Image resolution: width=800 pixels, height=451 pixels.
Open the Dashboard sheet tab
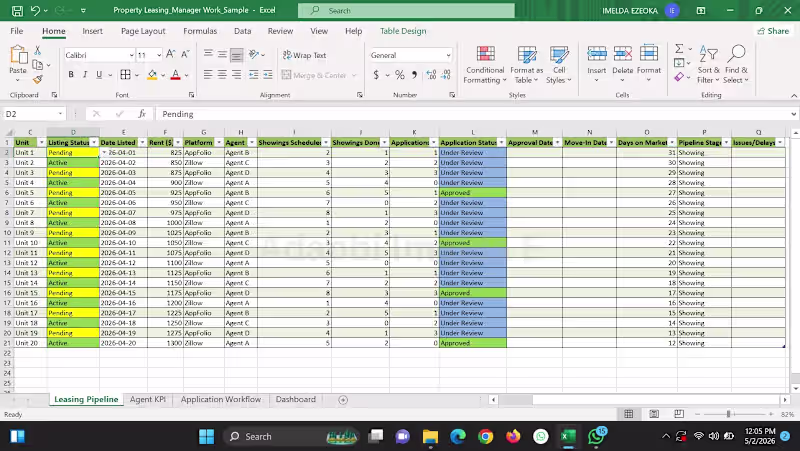(x=295, y=399)
